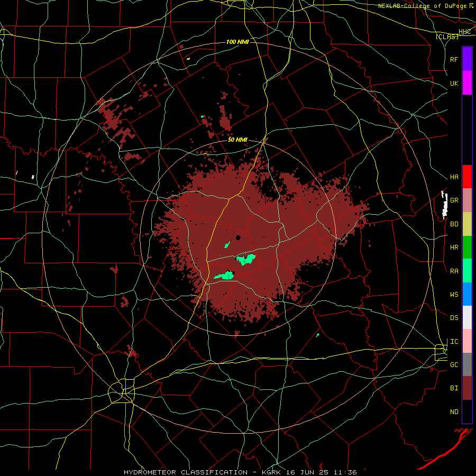The image size is (476, 476).
Task: Click the IC legend label
Action: 454,342
